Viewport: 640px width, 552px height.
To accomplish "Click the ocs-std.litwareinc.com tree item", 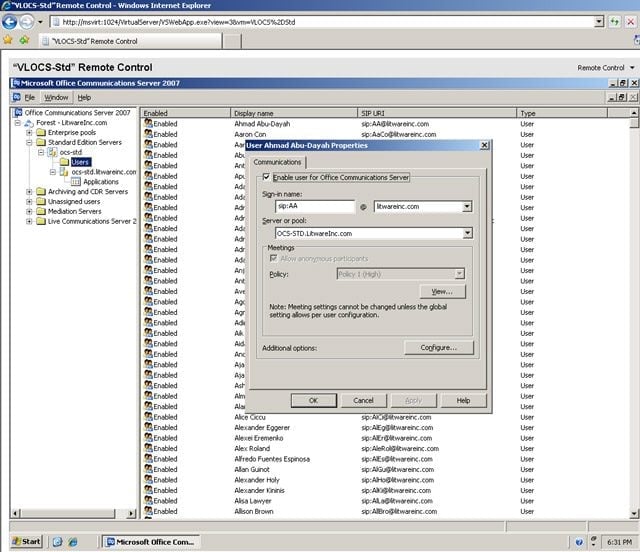I will [x=104, y=172].
